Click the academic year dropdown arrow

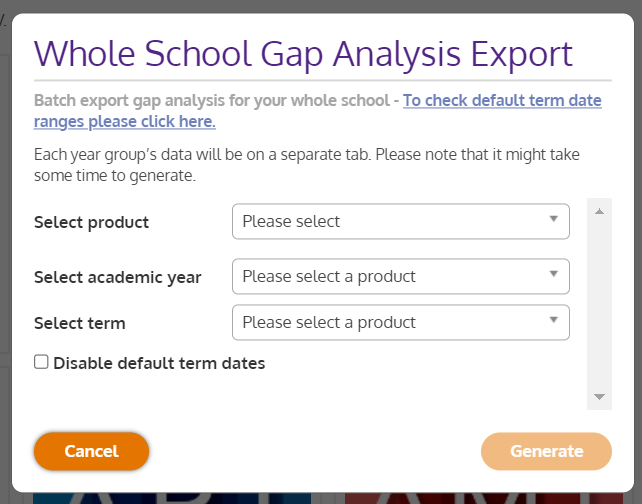point(553,275)
